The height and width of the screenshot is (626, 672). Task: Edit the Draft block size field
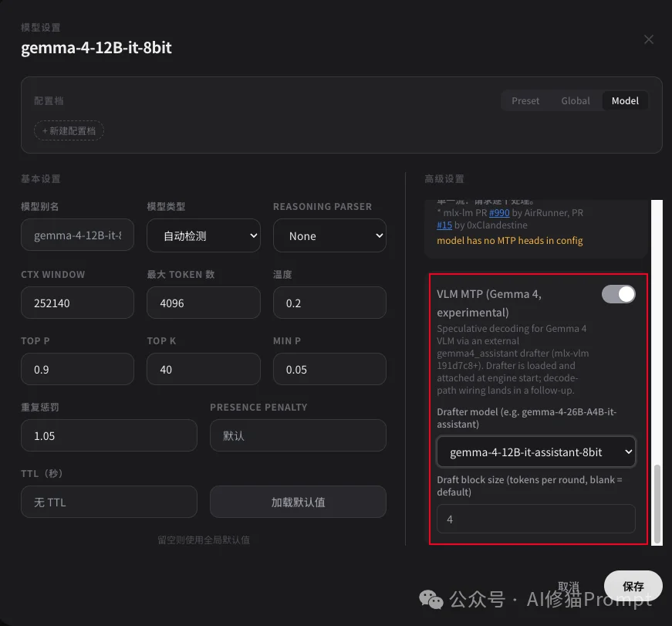tap(536, 519)
